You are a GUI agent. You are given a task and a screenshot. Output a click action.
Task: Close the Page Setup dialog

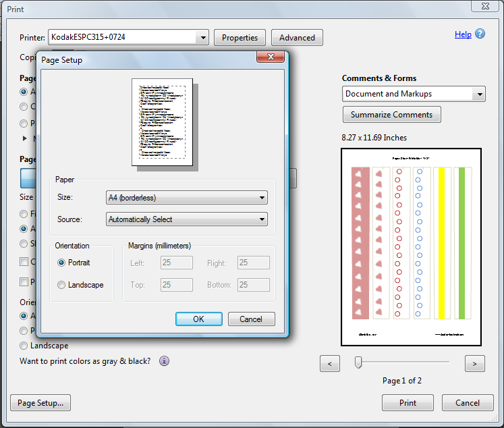click(x=271, y=57)
